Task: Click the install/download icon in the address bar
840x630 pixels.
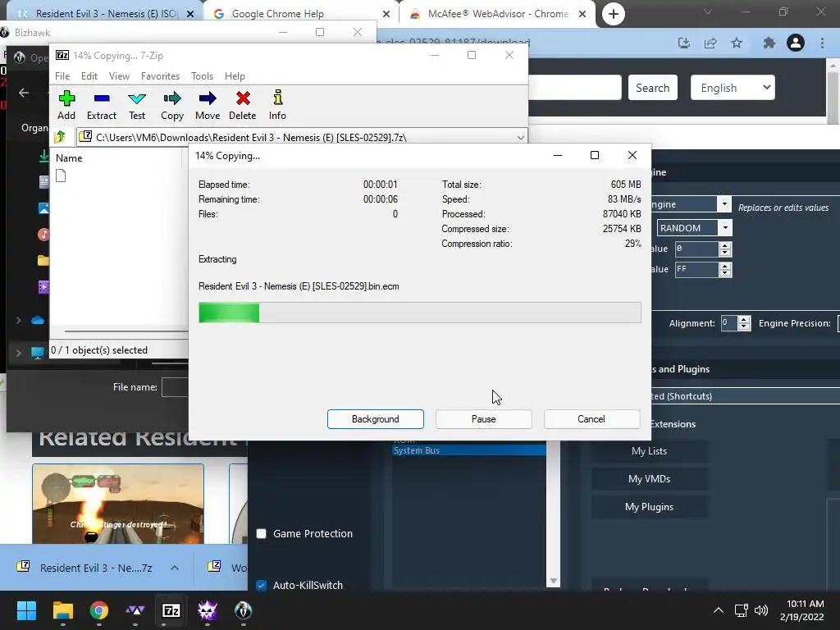Action: click(x=683, y=43)
